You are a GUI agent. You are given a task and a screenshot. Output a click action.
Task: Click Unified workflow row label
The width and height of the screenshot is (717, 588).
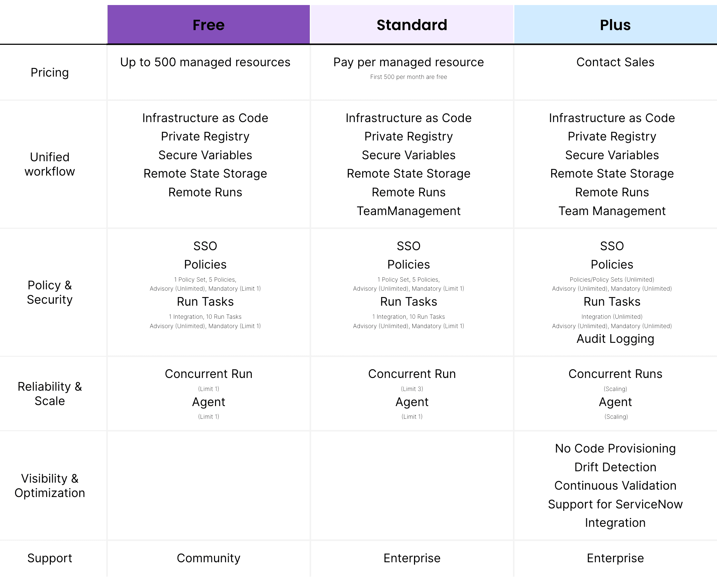point(49,164)
